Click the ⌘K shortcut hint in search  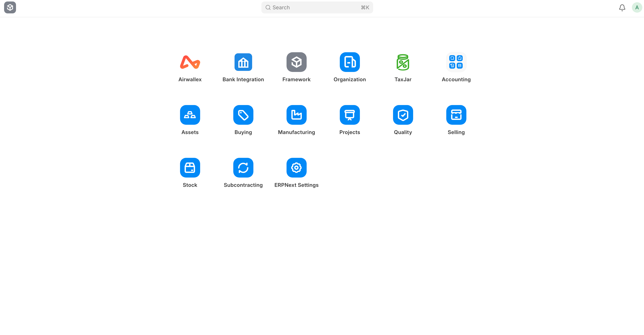365,7
